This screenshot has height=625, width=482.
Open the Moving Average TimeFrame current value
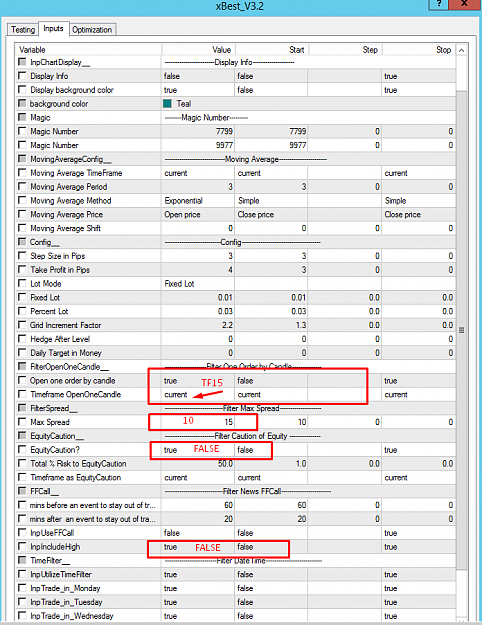[x=176, y=173]
